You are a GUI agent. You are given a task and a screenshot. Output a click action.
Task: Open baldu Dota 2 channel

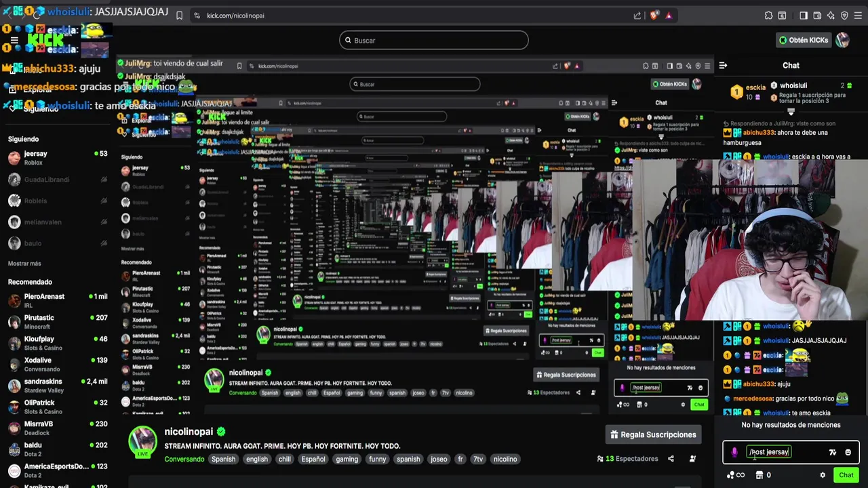pyautogui.click(x=58, y=449)
